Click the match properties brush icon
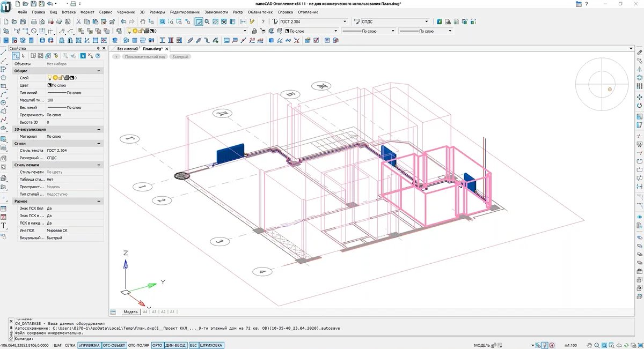This screenshot has height=349, width=644. (x=113, y=21)
